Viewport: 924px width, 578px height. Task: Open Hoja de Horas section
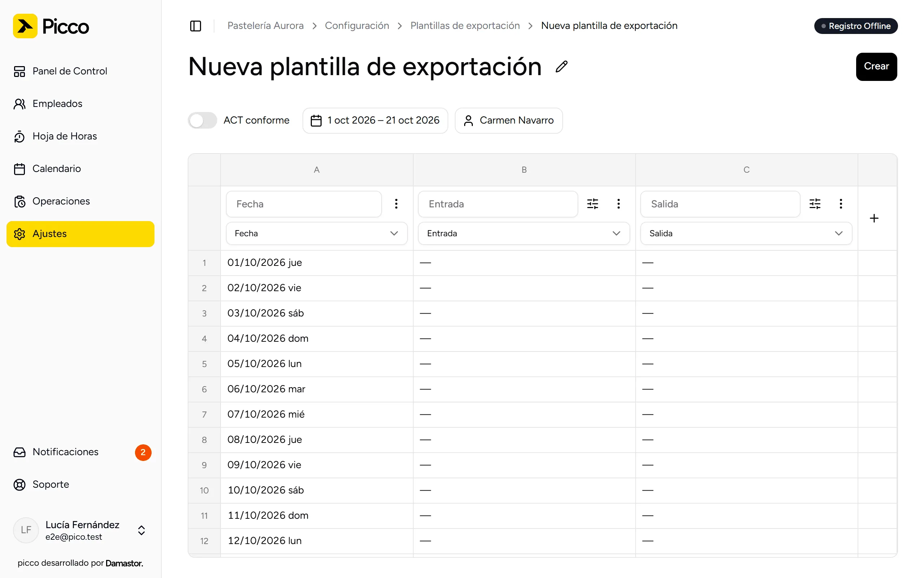click(80, 136)
